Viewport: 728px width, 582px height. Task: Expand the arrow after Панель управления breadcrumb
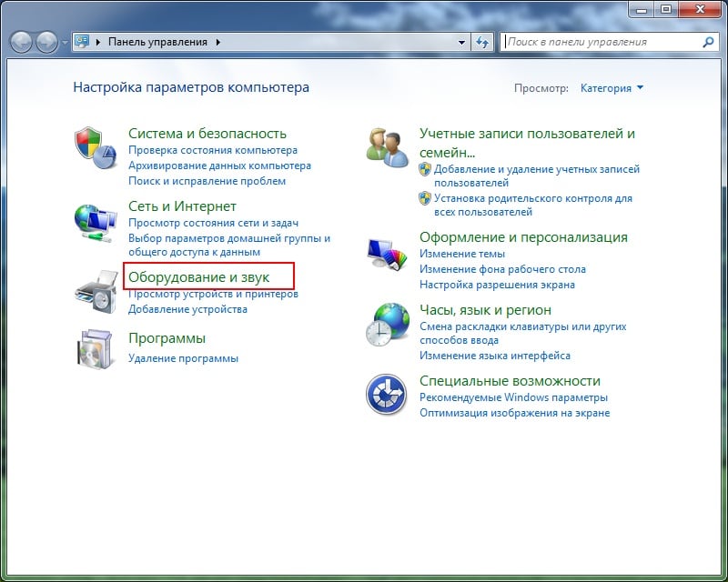pyautogui.click(x=218, y=42)
